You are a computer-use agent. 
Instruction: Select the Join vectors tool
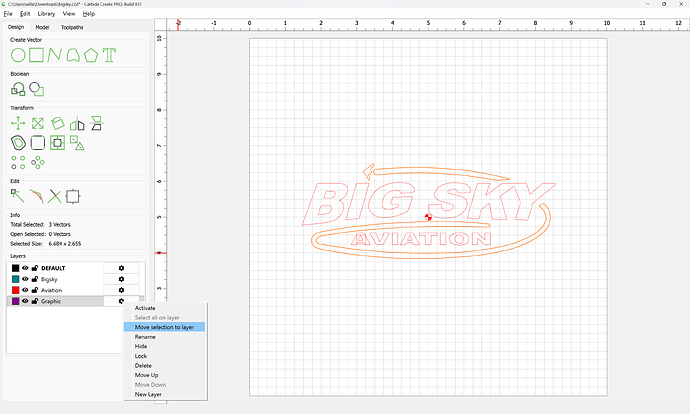(x=37, y=196)
